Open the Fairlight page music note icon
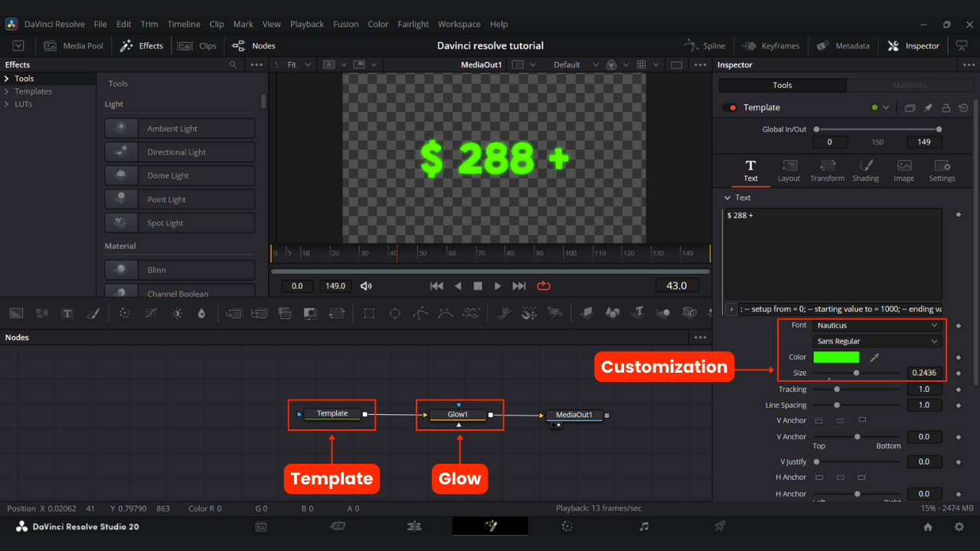 click(644, 527)
